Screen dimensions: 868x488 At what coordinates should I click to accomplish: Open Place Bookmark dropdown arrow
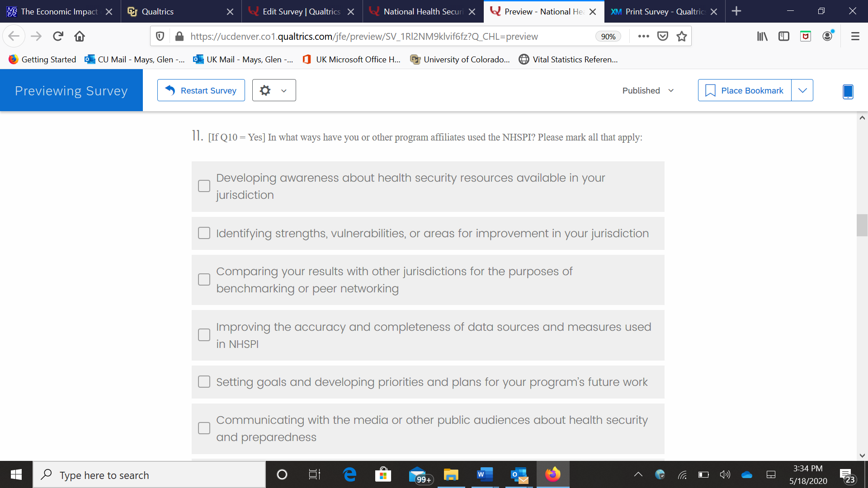pos(802,90)
